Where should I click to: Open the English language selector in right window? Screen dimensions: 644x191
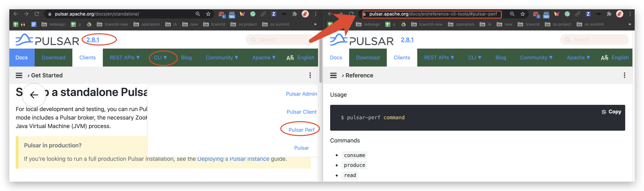click(x=615, y=58)
